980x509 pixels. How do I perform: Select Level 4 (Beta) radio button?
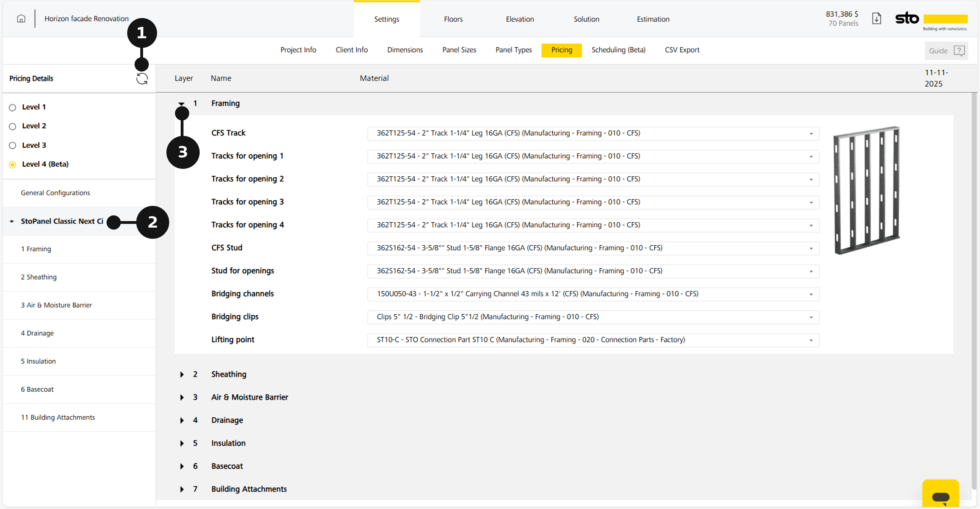tap(12, 165)
